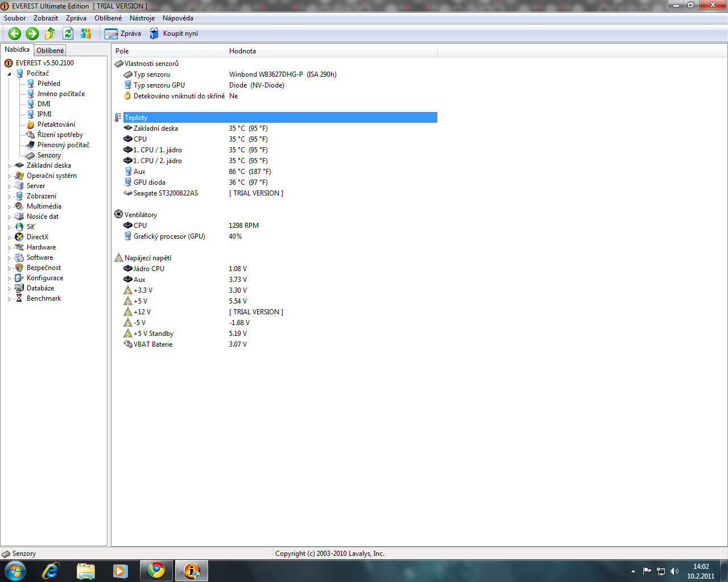Expand the Zobrazení tree node
The width and height of the screenshot is (728, 582).
click(x=10, y=197)
